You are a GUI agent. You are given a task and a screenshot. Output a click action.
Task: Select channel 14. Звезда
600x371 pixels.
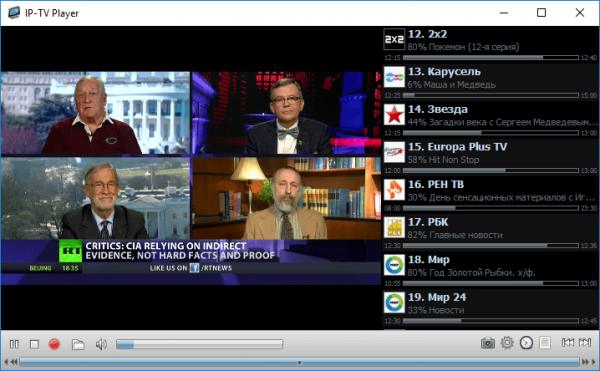(490, 120)
